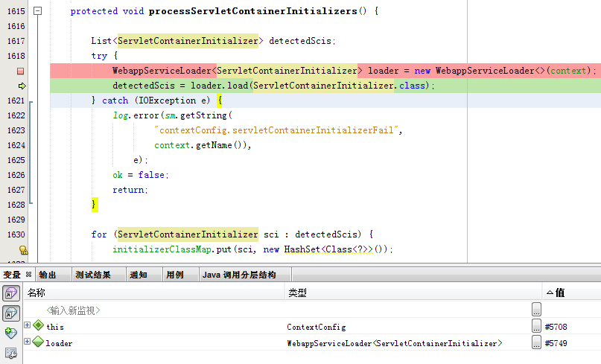Click 'HashSet<Class<?>>' on the last line
This screenshot has height=364, width=601.
tap(328, 249)
